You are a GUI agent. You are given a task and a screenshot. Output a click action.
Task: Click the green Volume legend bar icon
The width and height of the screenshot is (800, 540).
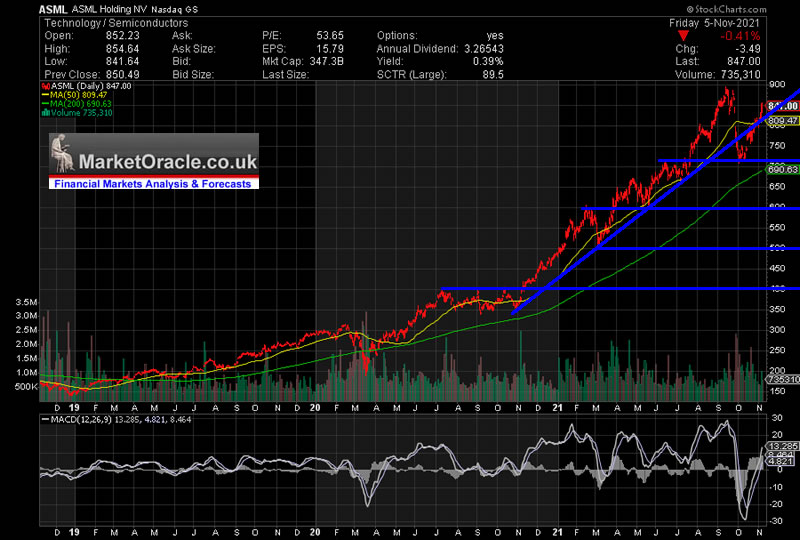pos(44,113)
